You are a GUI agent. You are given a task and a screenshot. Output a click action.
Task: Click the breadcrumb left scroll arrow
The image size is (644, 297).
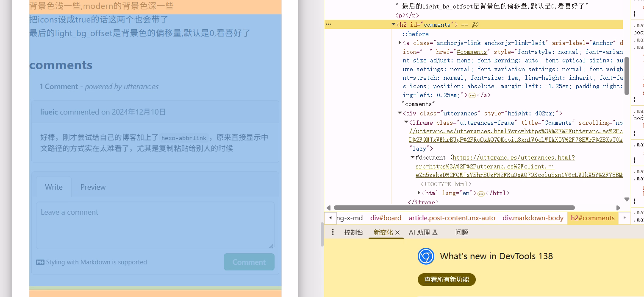click(x=330, y=218)
